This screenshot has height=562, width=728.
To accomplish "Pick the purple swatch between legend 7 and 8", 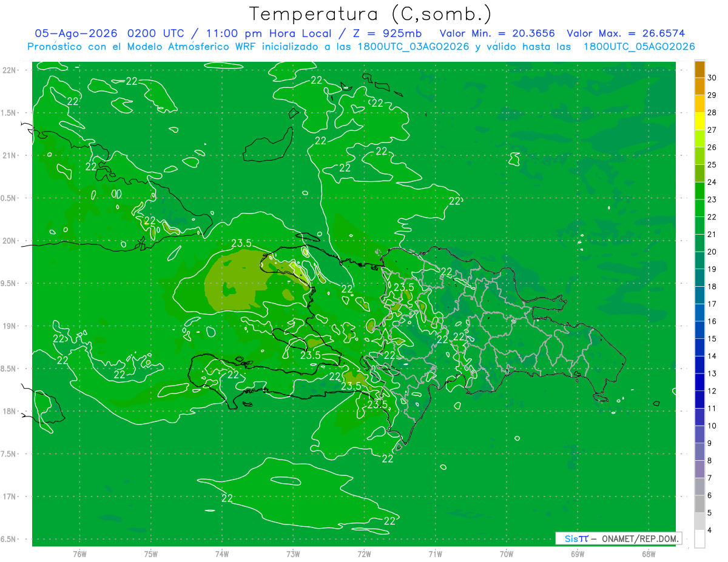I will coord(699,469).
